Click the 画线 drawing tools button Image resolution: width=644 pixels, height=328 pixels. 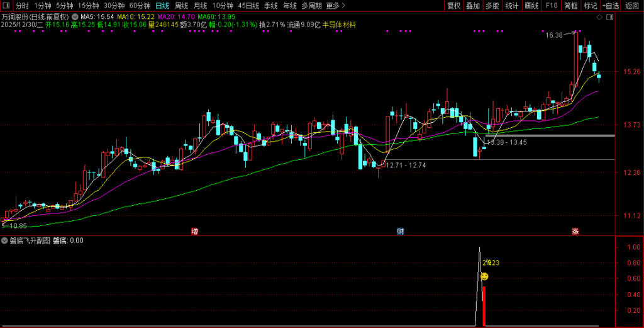(x=531, y=6)
